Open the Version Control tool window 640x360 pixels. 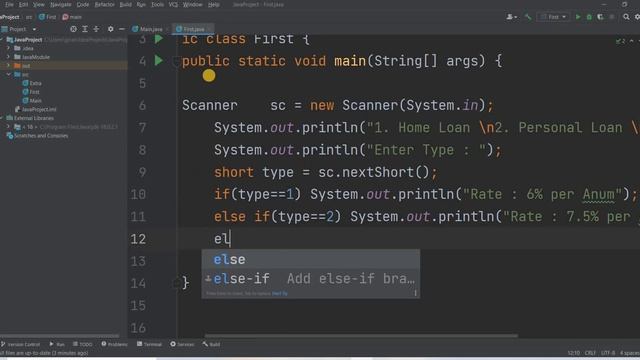(20, 344)
